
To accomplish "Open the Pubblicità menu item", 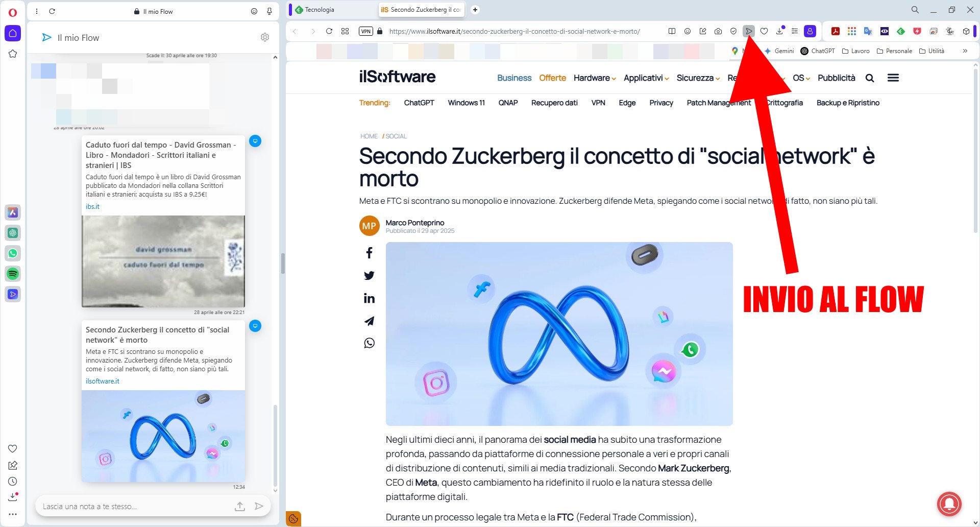I will click(x=836, y=78).
